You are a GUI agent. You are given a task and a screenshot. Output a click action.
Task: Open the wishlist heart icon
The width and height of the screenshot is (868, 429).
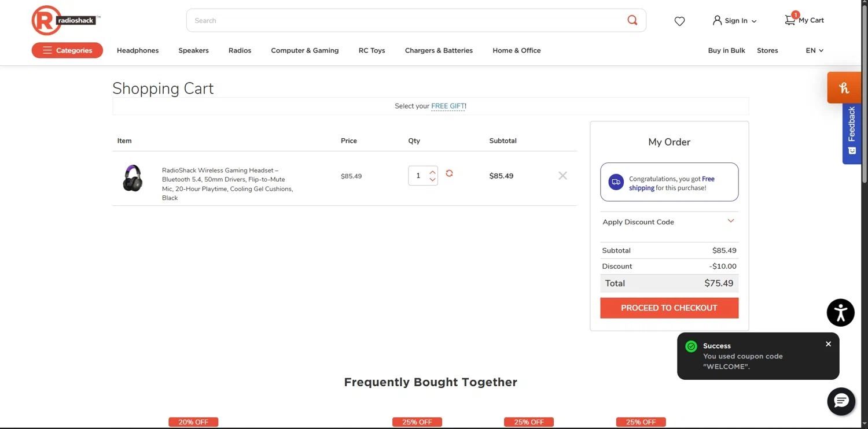tap(679, 21)
